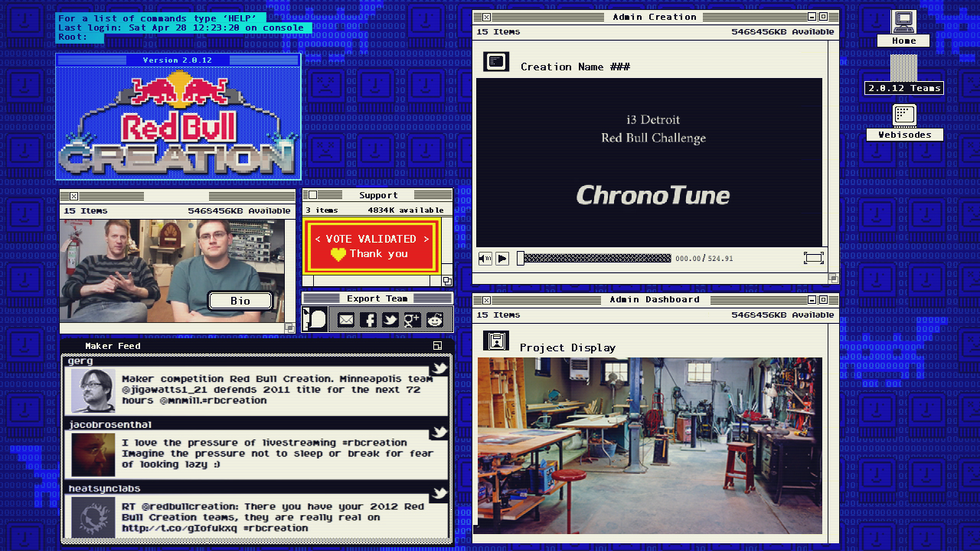Click "3 items" in the Support window
This screenshot has height=551, width=980.
(322, 210)
